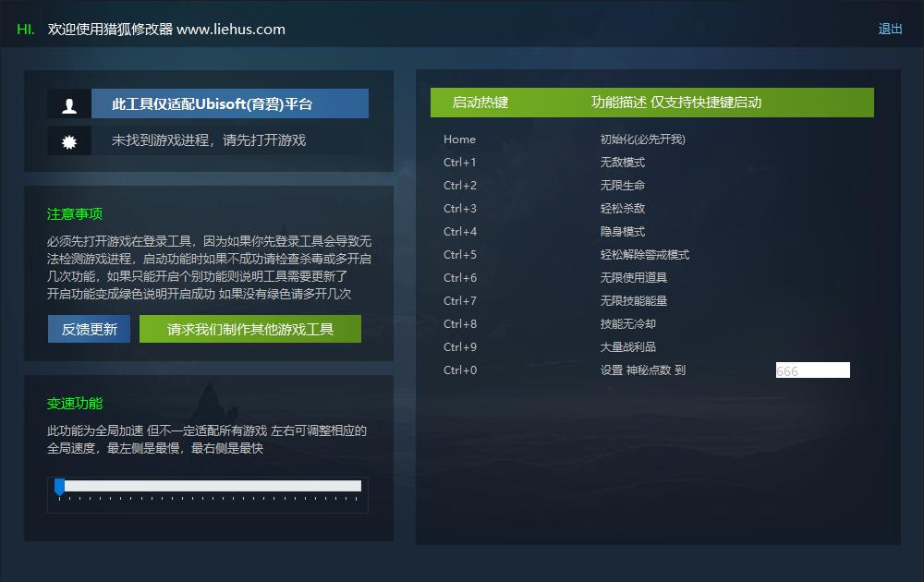Click the 神秘点数 value input field

point(812,370)
